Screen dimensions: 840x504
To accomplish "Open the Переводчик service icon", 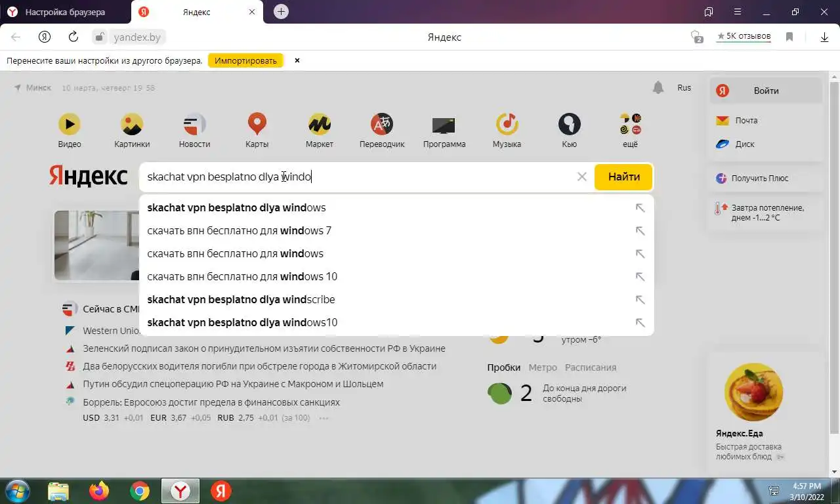I will 382,124.
